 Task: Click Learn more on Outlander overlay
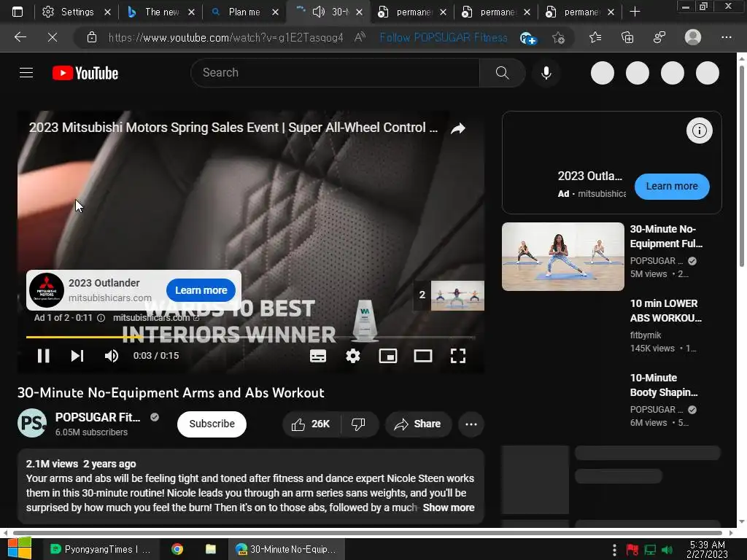click(201, 290)
